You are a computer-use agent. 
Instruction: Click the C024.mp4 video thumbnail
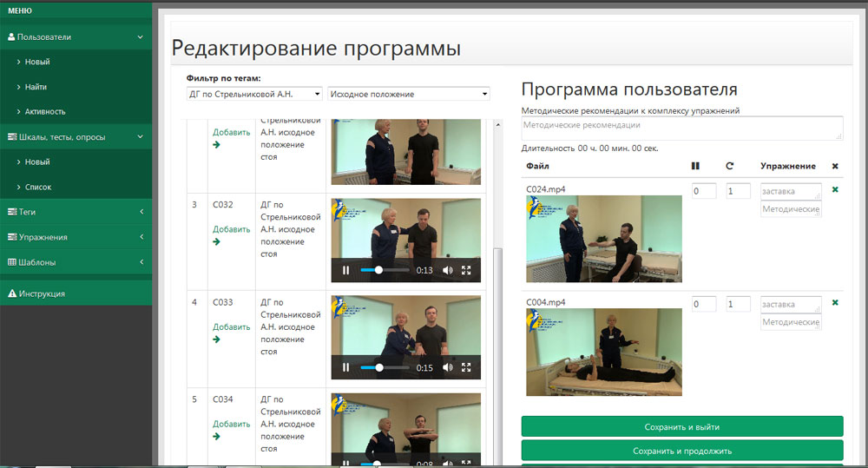[x=604, y=239]
